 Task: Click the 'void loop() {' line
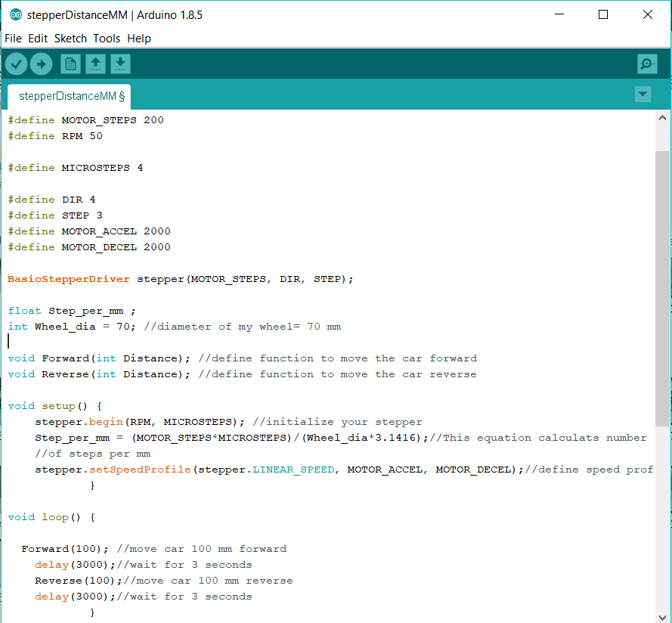51,517
